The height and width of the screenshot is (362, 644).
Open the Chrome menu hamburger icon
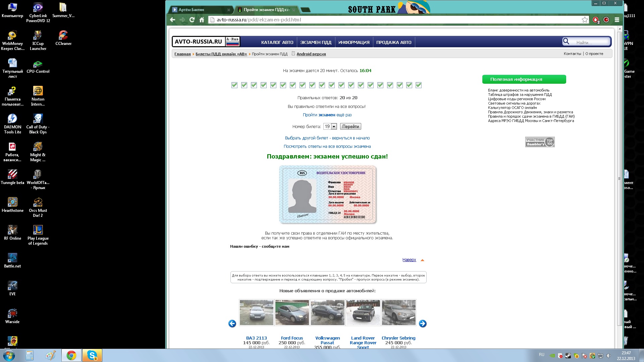[x=616, y=20]
